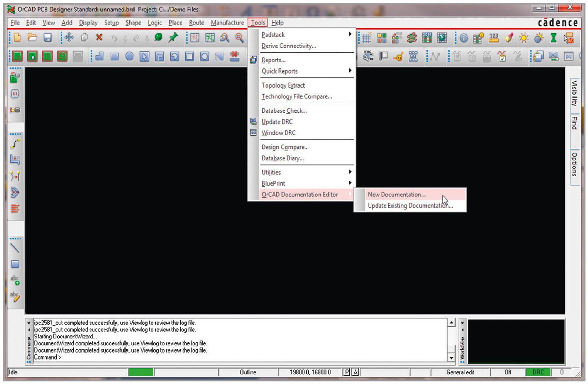Click the abc edit text pencil icon
This screenshot has width=588, height=384.
tap(15, 296)
